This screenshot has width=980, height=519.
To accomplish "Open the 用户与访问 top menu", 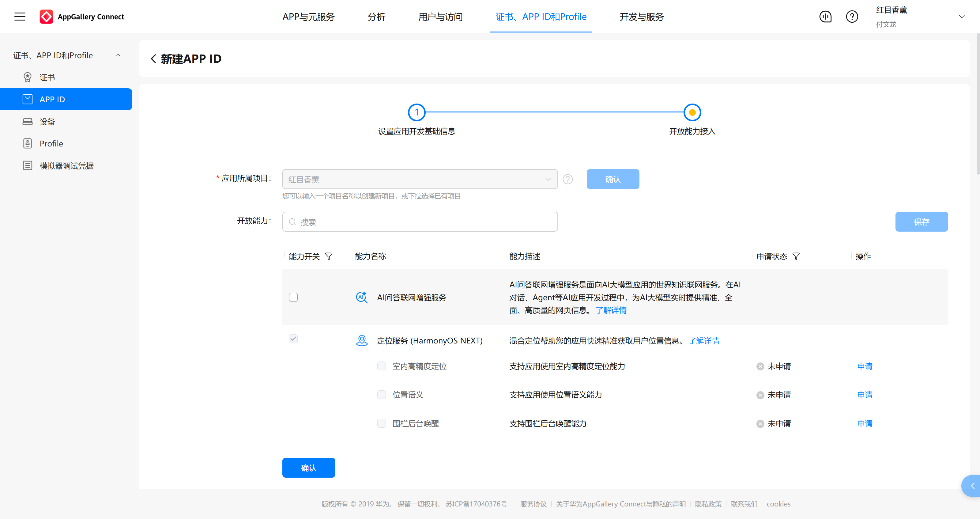I will [440, 17].
